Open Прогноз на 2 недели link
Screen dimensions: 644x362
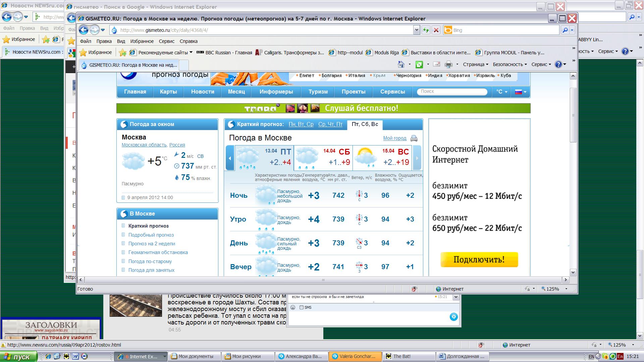click(x=152, y=244)
